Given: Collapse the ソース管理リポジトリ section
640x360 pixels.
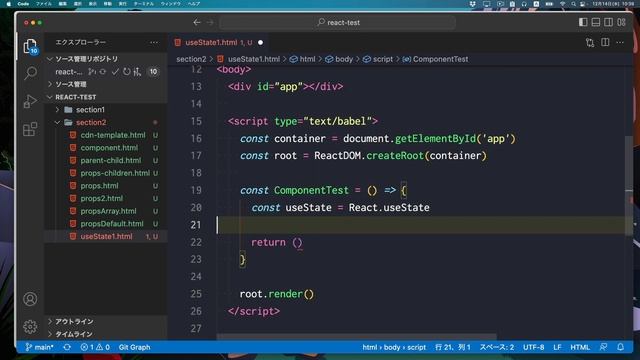Looking at the screenshot, I should click(x=106, y=59).
